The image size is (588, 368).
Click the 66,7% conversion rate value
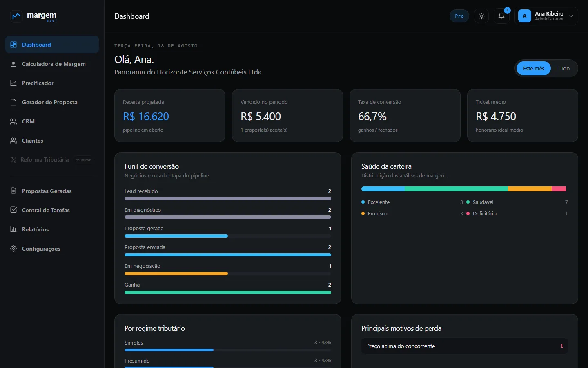372,117
